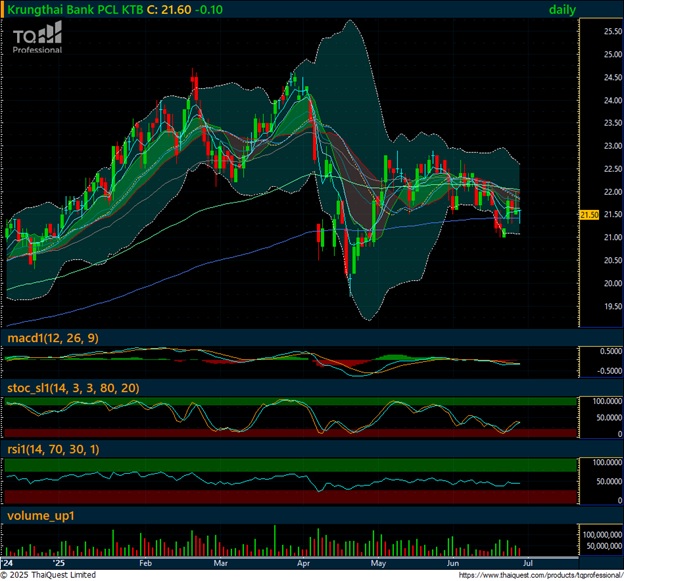Click the daily timeframe label
This screenshot has width=681, height=581.
pyautogui.click(x=562, y=10)
